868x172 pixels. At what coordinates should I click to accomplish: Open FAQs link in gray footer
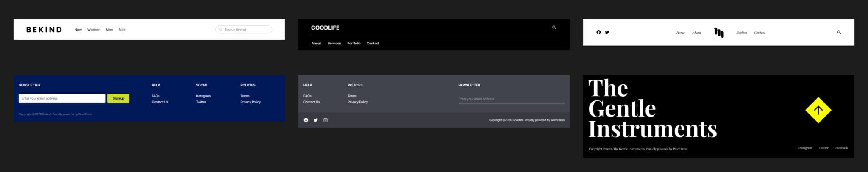(307, 96)
